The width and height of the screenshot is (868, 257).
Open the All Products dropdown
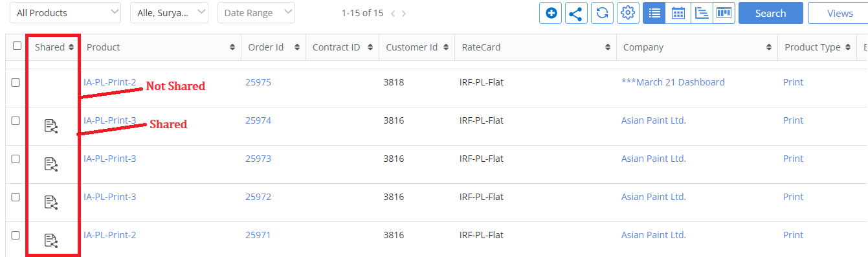click(65, 13)
